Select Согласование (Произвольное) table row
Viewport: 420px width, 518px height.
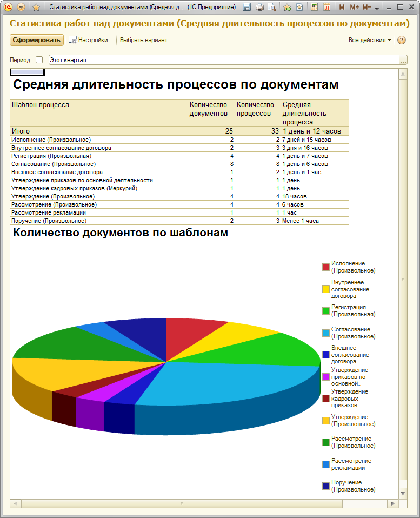pos(179,164)
